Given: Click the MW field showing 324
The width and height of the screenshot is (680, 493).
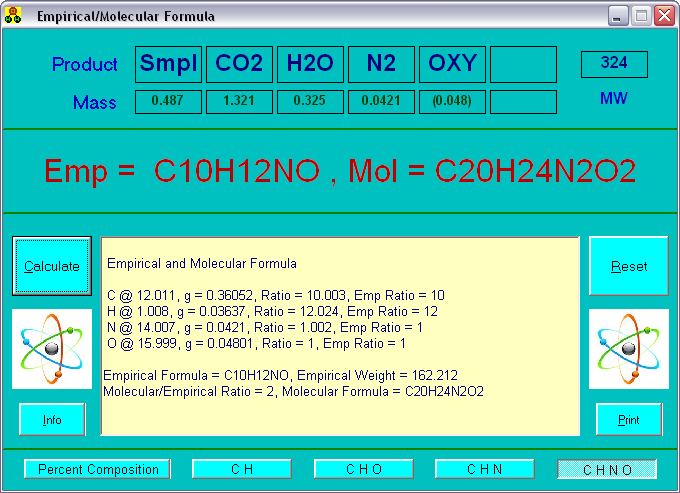Looking at the screenshot, I should coord(615,64).
